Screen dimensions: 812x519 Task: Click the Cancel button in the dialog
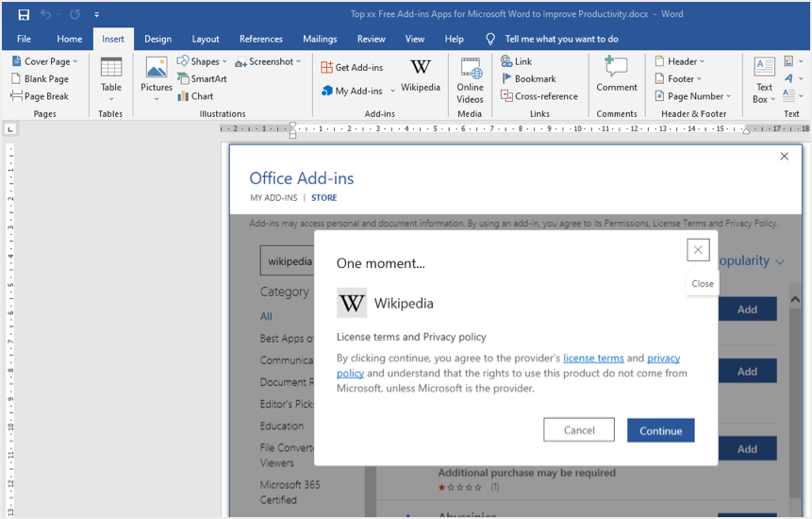579,430
